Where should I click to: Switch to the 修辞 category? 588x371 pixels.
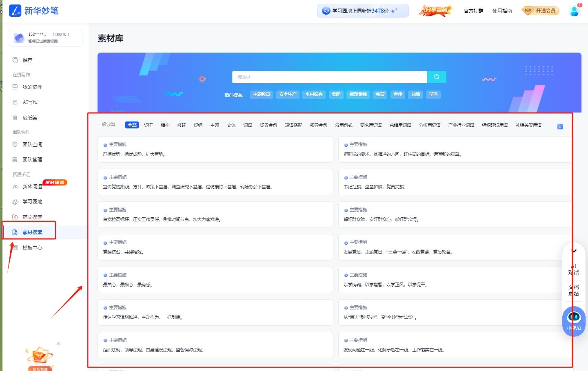pyautogui.click(x=182, y=125)
